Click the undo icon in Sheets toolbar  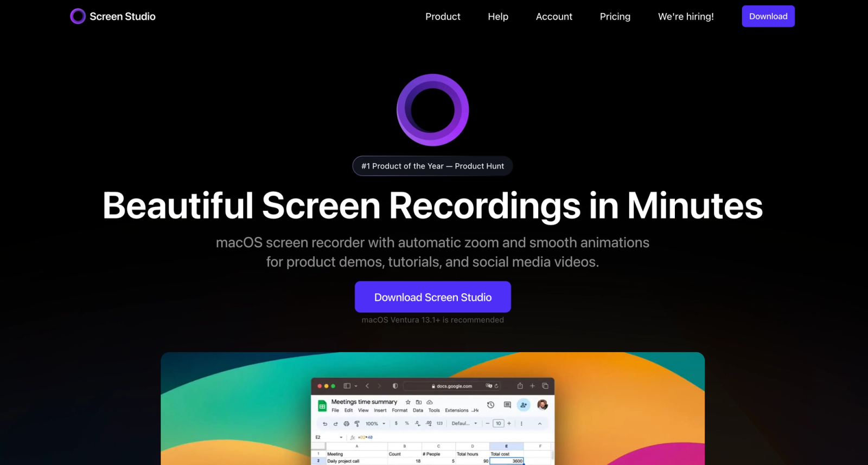tap(325, 424)
